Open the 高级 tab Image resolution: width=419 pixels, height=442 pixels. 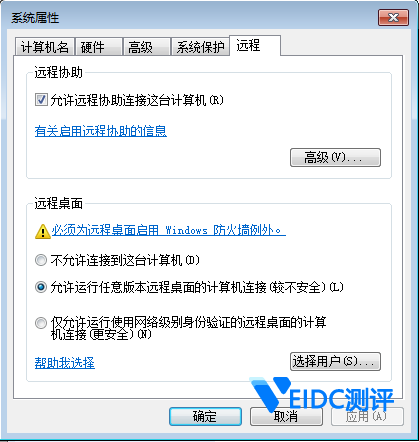[x=146, y=47]
